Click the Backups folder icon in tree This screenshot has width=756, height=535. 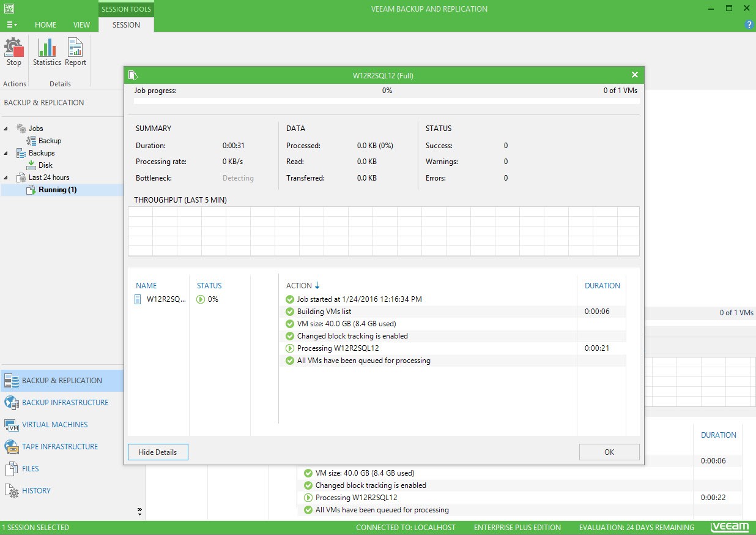[x=21, y=153]
